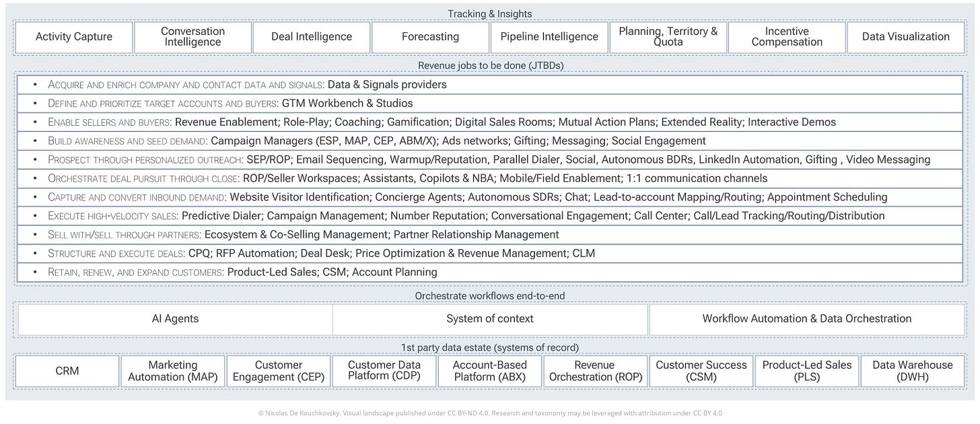Click the Product-Led Sales (PLS) box
The image size is (980, 424).
click(x=807, y=371)
